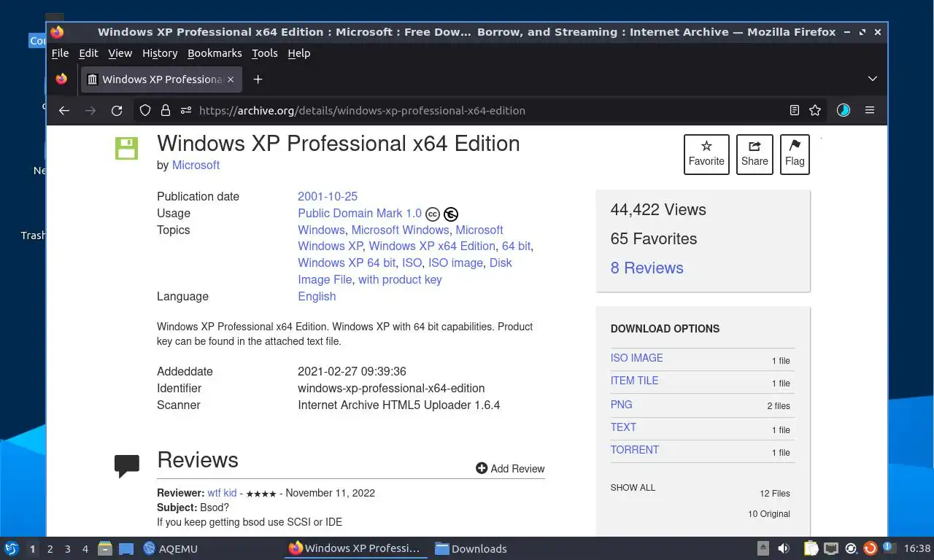Jump to the 8 Reviews link

coord(647,268)
